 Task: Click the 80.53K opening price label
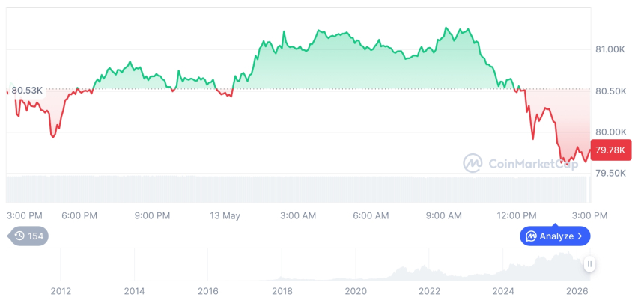(27, 91)
